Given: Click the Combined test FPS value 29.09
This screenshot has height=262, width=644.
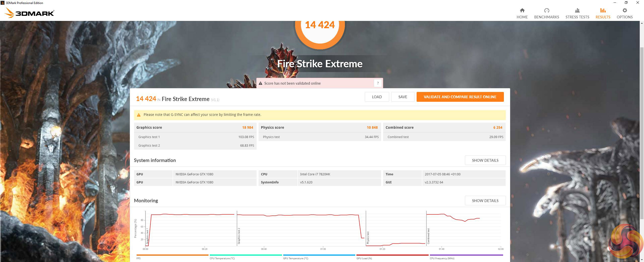Looking at the screenshot, I should [496, 137].
